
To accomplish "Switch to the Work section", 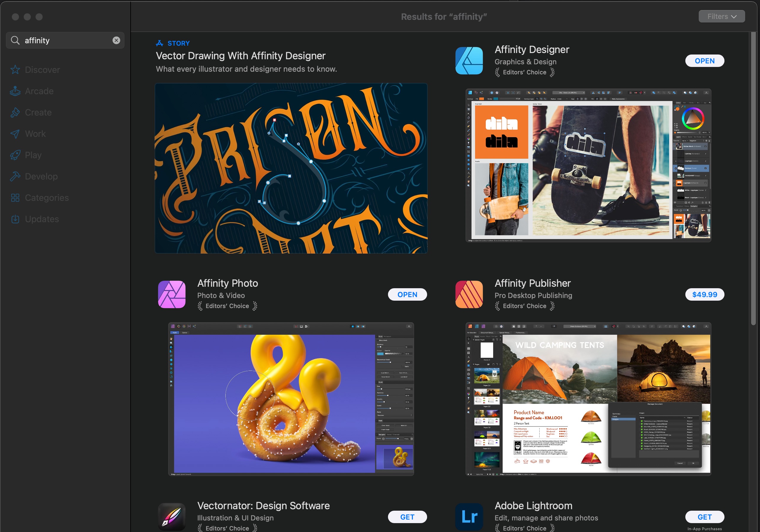I will 35,134.
